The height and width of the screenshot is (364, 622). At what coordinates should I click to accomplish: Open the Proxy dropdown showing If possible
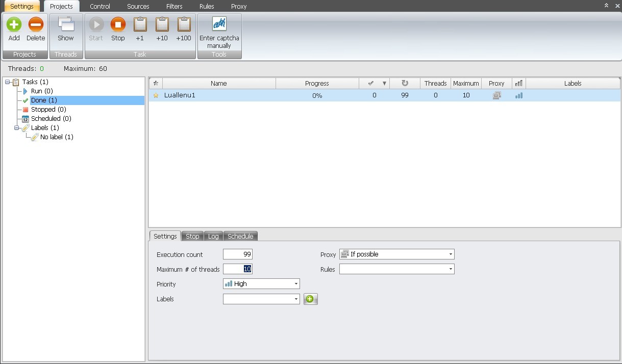coord(397,254)
